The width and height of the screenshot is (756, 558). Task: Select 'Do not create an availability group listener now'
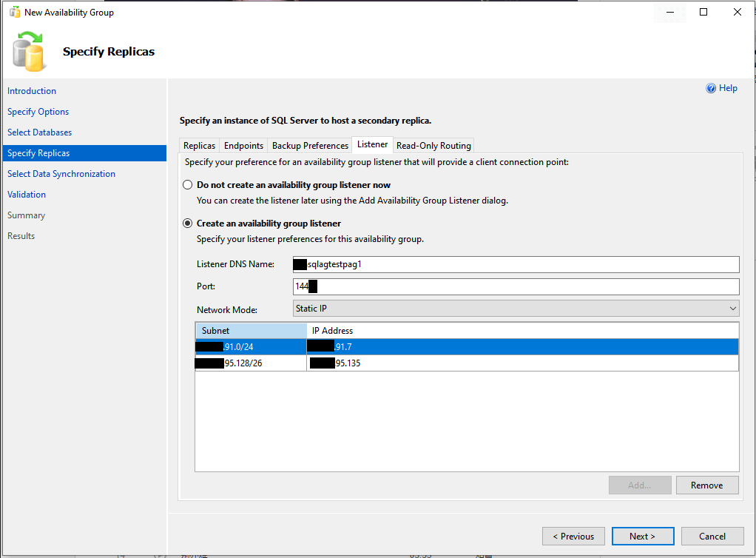[188, 185]
